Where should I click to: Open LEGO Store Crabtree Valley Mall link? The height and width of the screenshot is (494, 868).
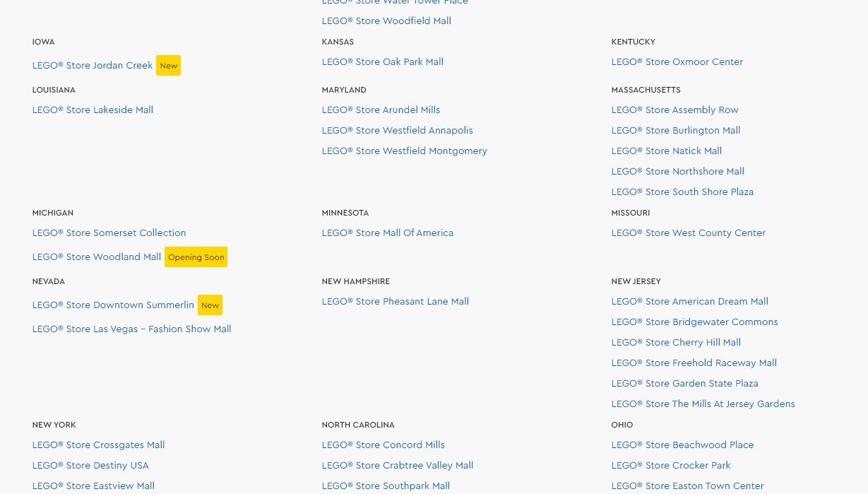(398, 465)
